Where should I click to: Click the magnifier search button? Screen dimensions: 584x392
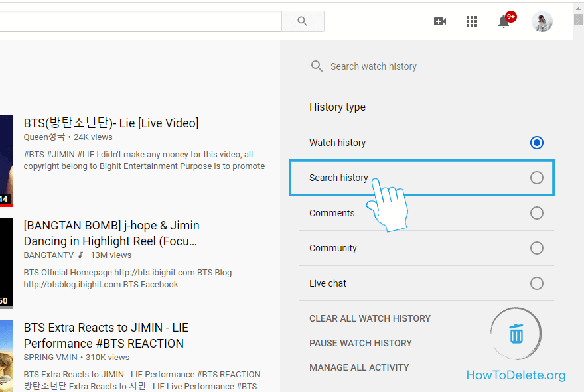pyautogui.click(x=303, y=21)
